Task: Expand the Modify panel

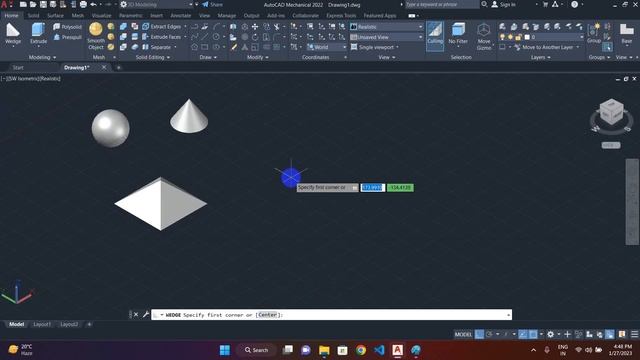Action: (x=258, y=57)
